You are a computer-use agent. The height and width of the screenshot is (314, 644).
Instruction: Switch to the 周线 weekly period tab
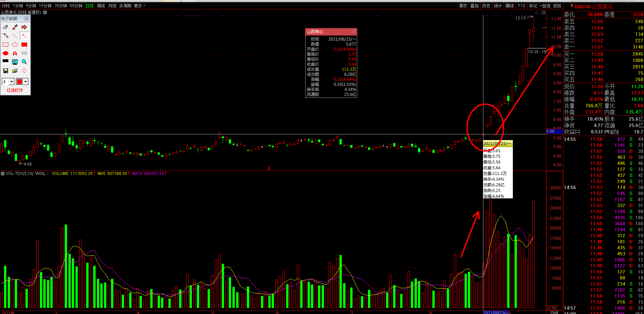pos(101,6)
